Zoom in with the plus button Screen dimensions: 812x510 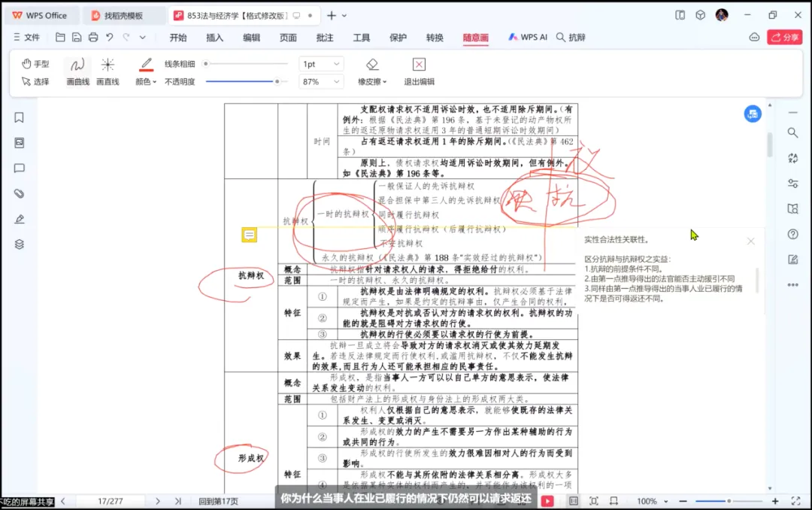tap(775, 501)
